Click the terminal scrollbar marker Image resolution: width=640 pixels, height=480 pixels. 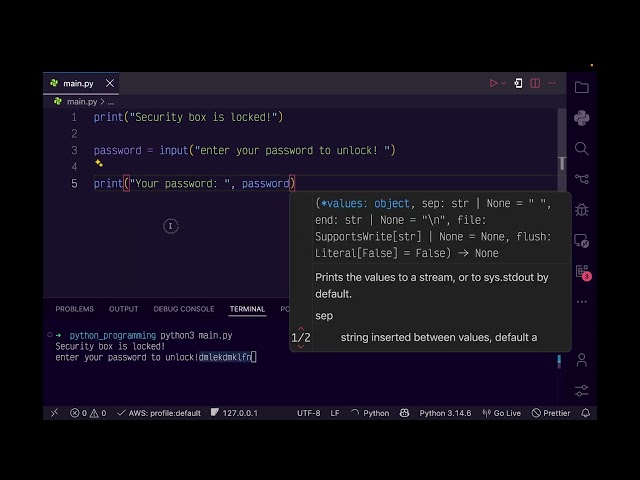tap(559, 361)
